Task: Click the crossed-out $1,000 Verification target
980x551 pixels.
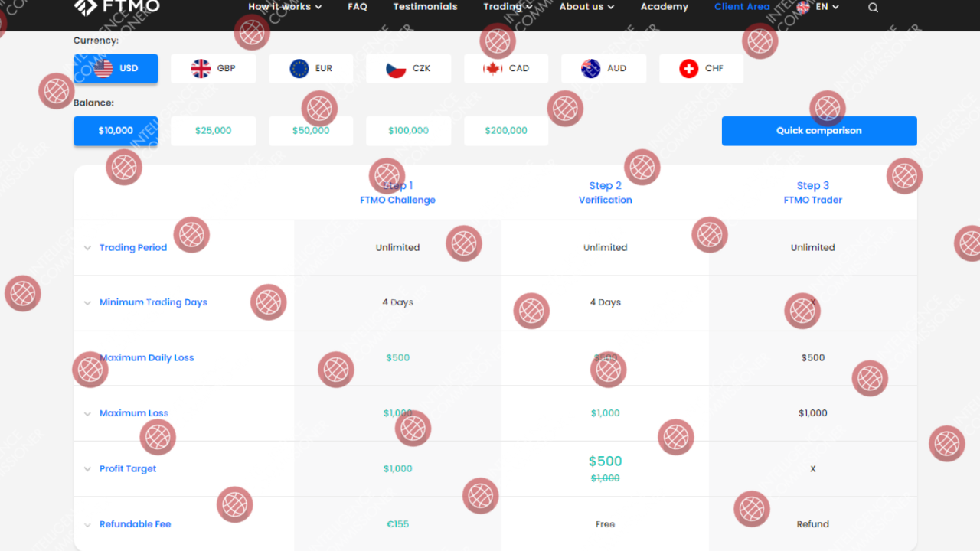Action: click(605, 478)
